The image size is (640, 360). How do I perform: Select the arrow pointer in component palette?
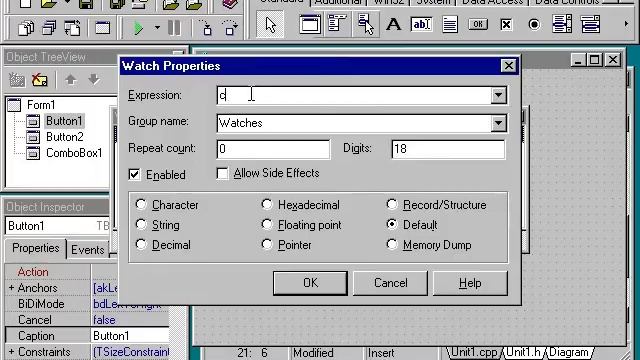[270, 25]
